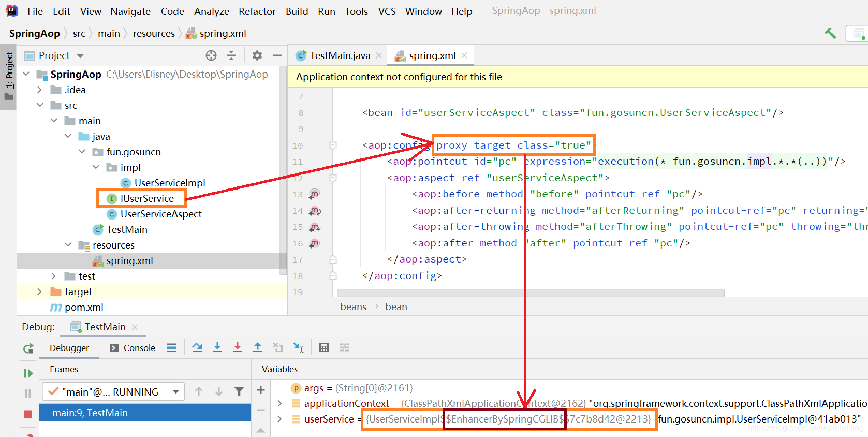The height and width of the screenshot is (437, 868).
Task: Switch to the Console tab
Action: [133, 348]
